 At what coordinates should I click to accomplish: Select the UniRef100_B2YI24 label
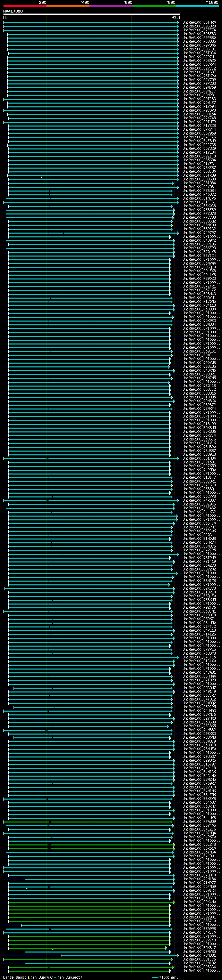(199, 256)
